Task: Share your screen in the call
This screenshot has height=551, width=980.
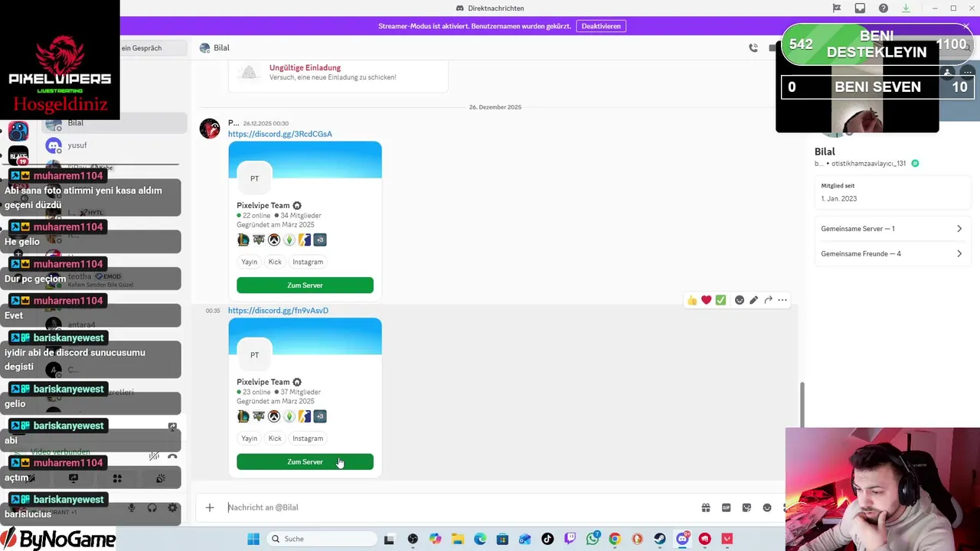Action: pyautogui.click(x=73, y=478)
